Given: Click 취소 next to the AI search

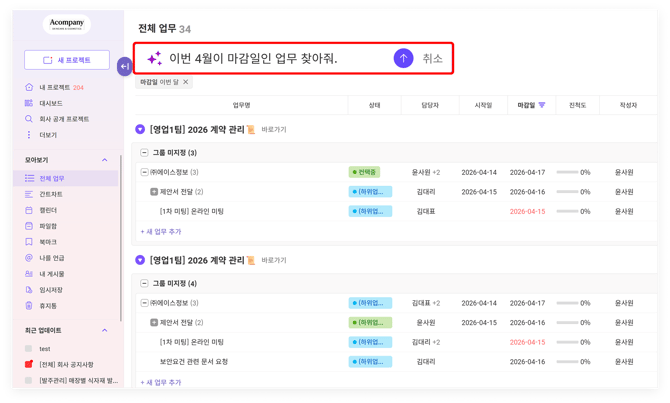Looking at the screenshot, I should 432,58.
